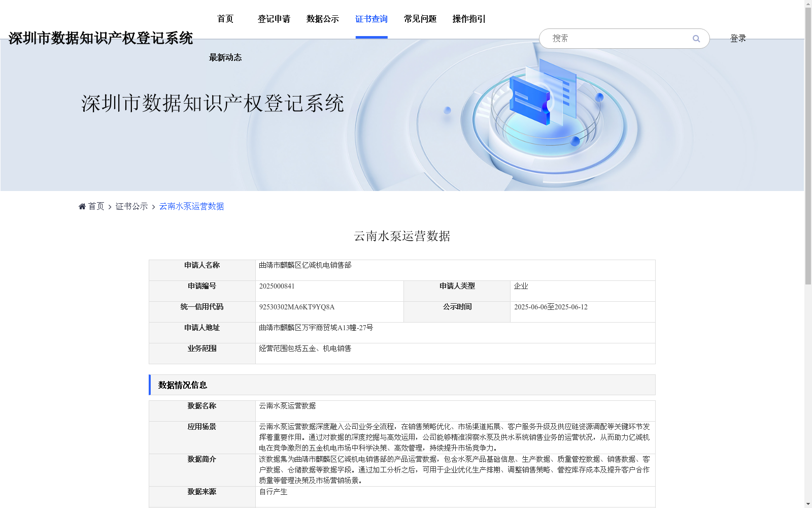Viewport: 812px width, 508px height.
Task: Click 云南水泵运营数据 breadcrumb link
Action: [x=192, y=206]
